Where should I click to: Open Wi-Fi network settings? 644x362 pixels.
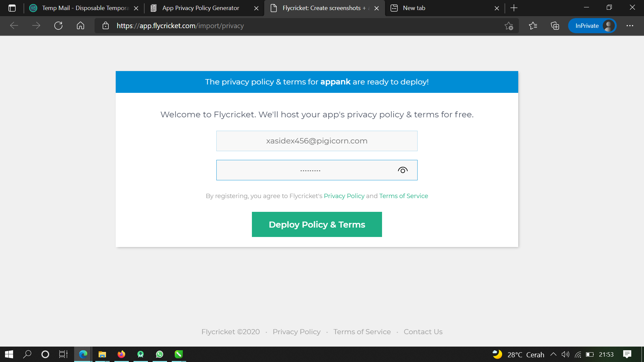[578, 354]
